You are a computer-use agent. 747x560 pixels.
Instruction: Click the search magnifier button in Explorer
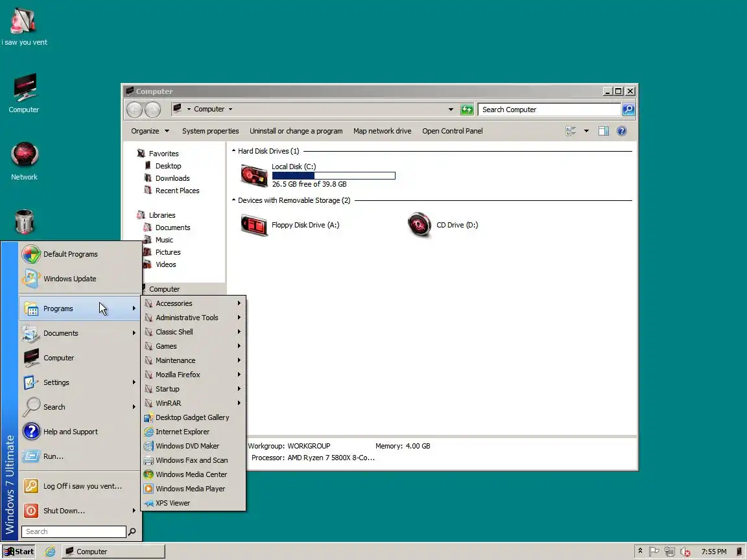(628, 110)
